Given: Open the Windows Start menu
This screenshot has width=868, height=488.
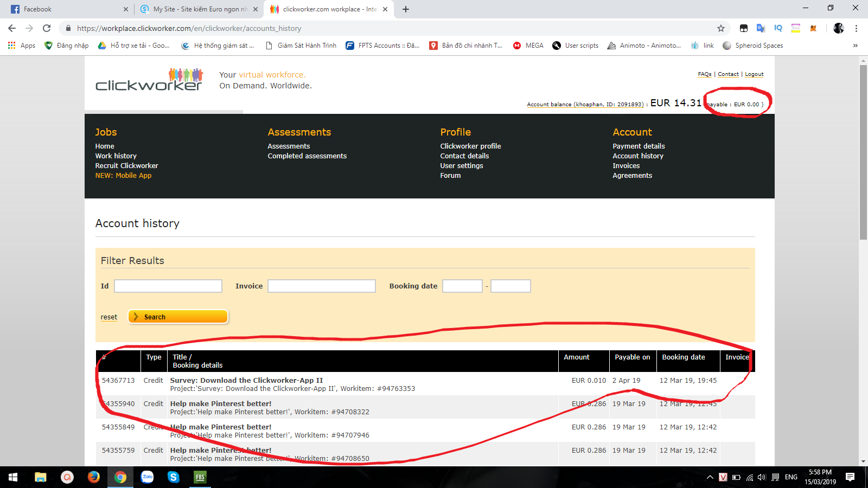Looking at the screenshot, I should (x=13, y=477).
